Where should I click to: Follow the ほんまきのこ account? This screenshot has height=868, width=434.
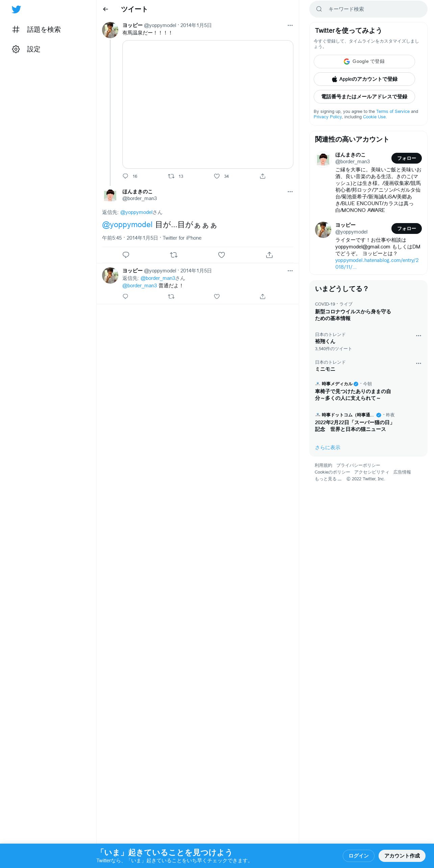pyautogui.click(x=406, y=158)
